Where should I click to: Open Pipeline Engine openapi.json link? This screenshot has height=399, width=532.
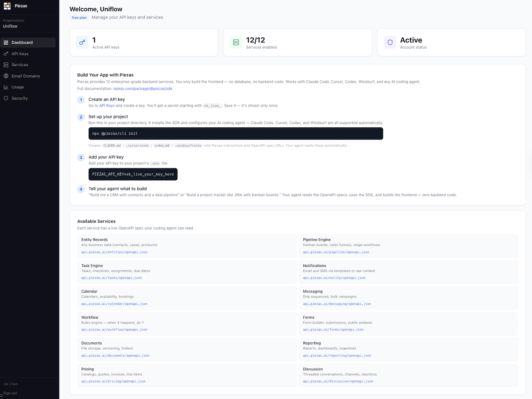click(x=336, y=252)
